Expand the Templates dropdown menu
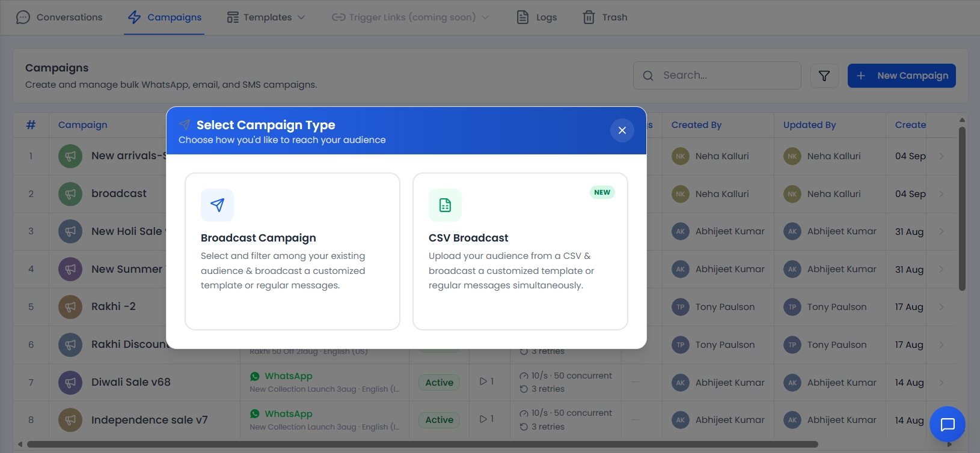This screenshot has width=980, height=453. pyautogui.click(x=266, y=17)
